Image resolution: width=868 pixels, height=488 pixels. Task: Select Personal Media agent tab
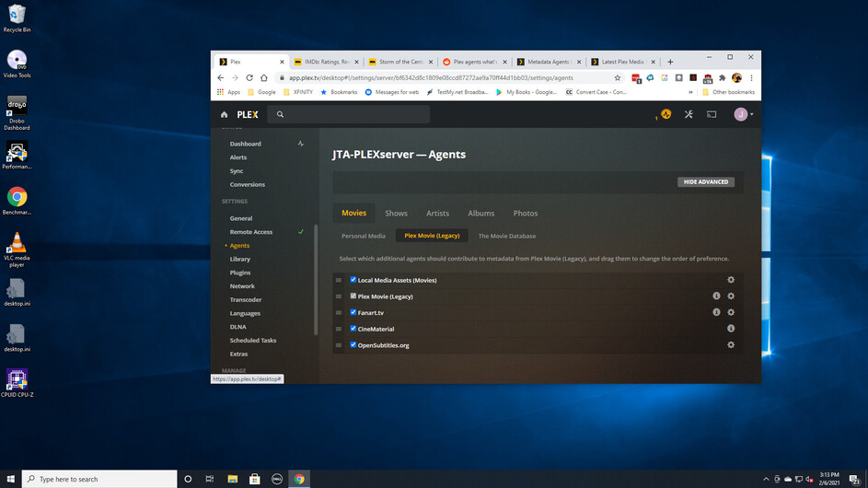pos(364,236)
